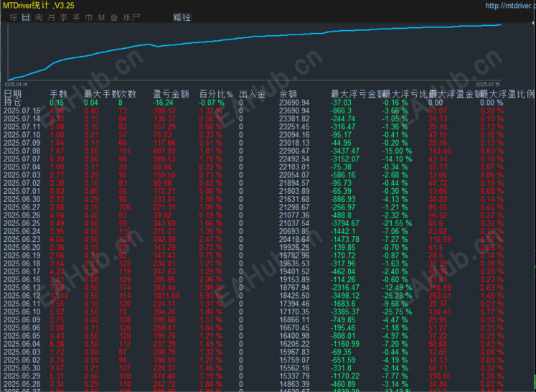Viewport: 536px width, 392px height.
Task: Click the balance value 23381.82
Action: point(294,118)
